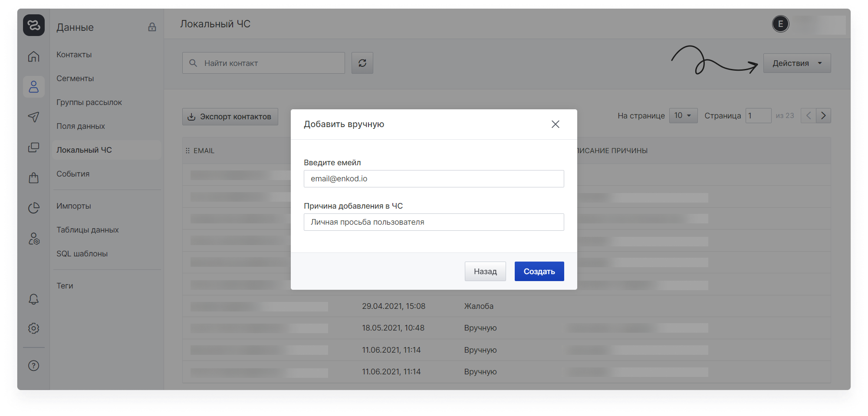This screenshot has width=868, height=416.
Task: Click the refresh contacts icon button
Action: [x=362, y=63]
